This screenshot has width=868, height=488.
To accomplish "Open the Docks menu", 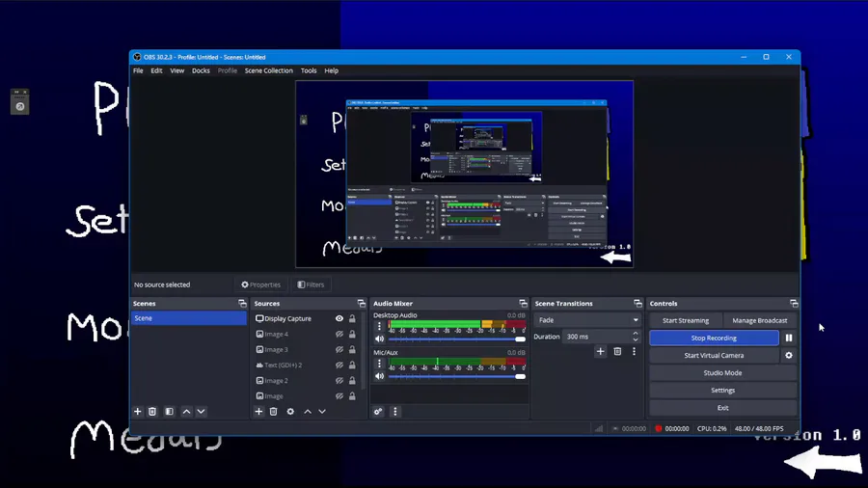I will 201,70.
